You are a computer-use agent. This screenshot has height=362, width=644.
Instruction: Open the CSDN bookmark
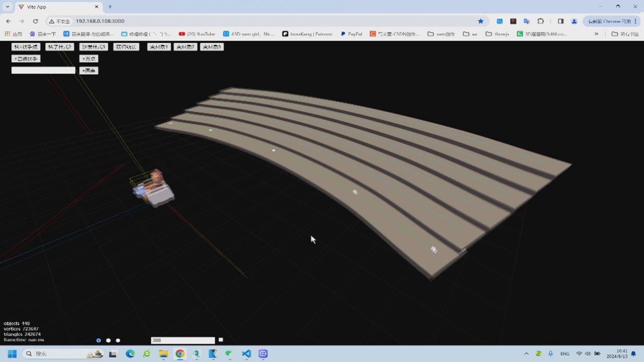(x=395, y=34)
